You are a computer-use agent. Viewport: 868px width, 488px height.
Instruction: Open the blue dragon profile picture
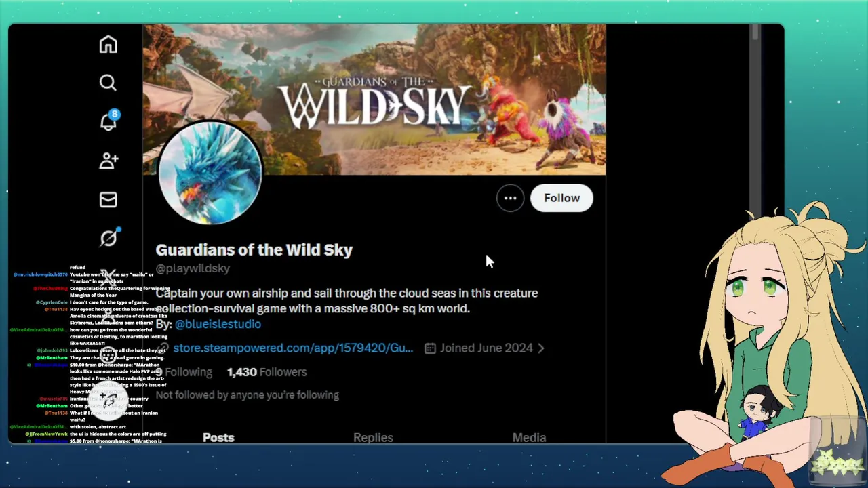click(210, 174)
